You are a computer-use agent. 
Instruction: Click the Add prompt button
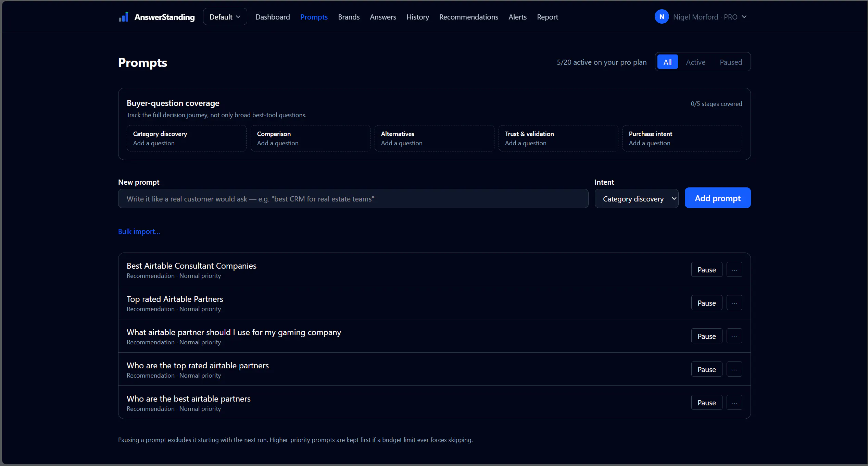point(718,198)
